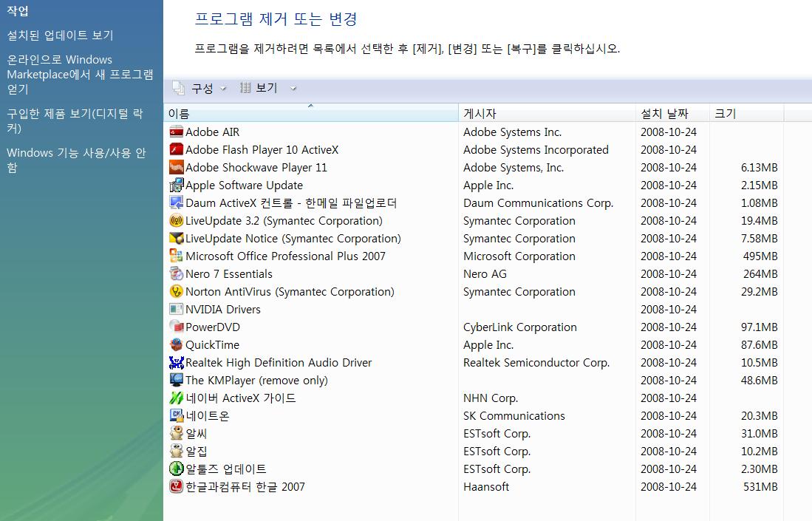The height and width of the screenshot is (521, 812).
Task: Open the 보기 menu
Action: [x=267, y=88]
